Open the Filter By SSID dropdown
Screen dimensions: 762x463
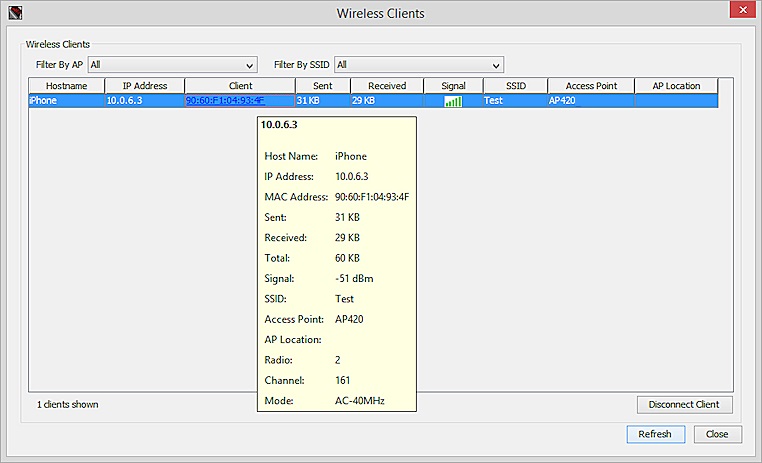[418, 65]
